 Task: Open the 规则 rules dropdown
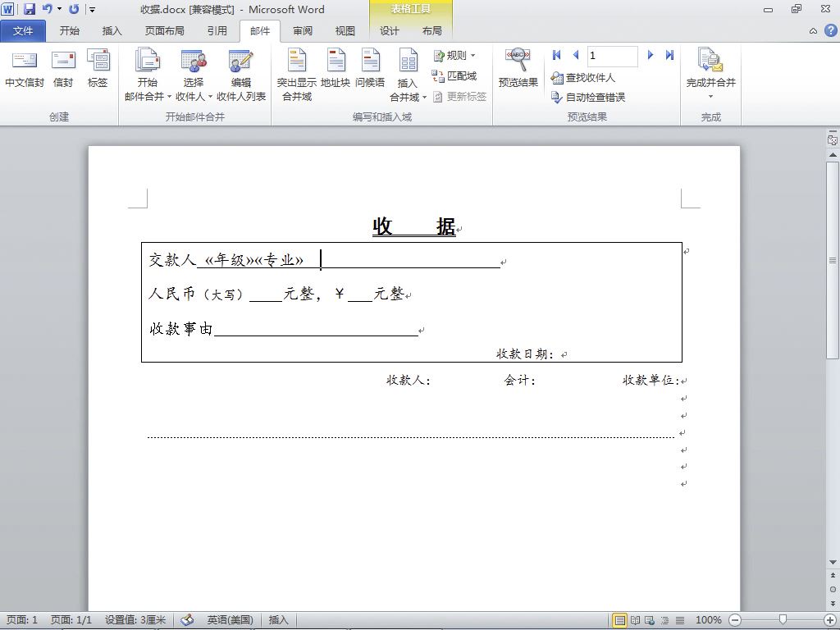[454, 55]
